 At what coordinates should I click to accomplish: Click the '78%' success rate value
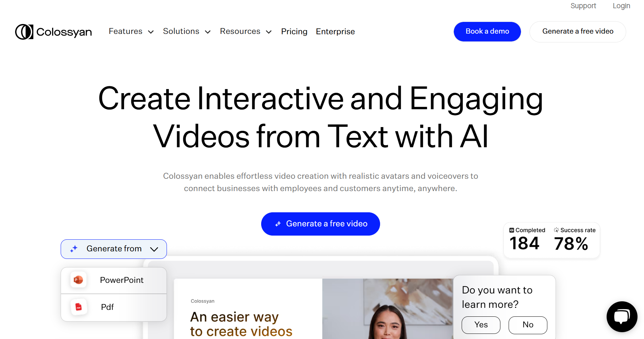pyautogui.click(x=571, y=244)
